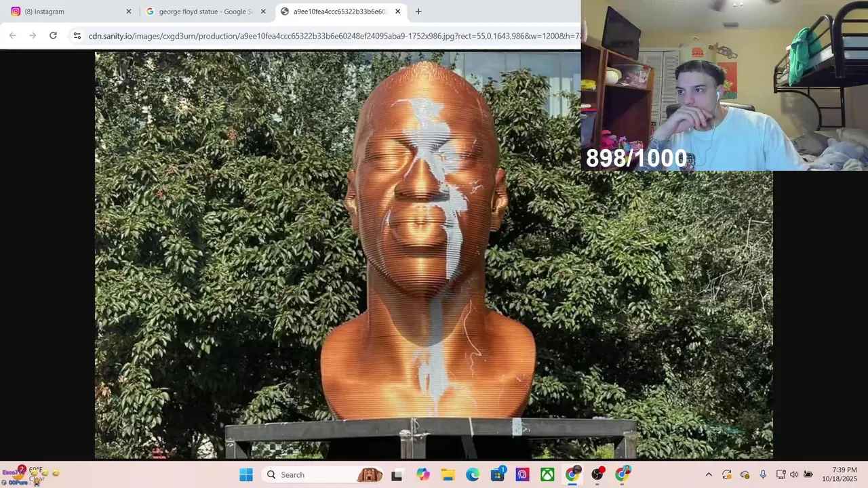Launch Copilot from the taskbar
The height and width of the screenshot is (488, 868).
tap(423, 474)
